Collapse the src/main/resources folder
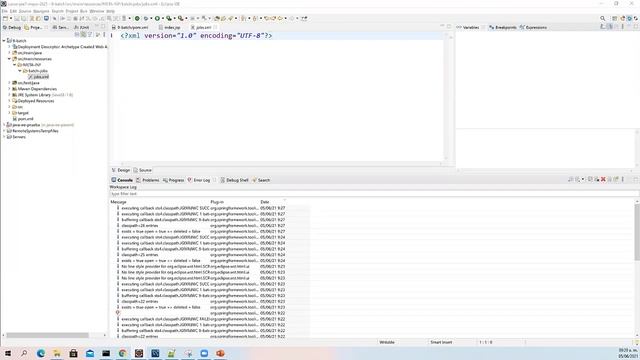 click(x=9, y=59)
